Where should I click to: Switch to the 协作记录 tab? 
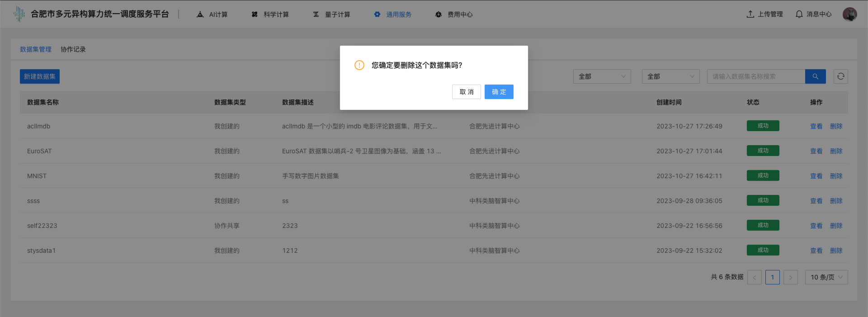(73, 49)
